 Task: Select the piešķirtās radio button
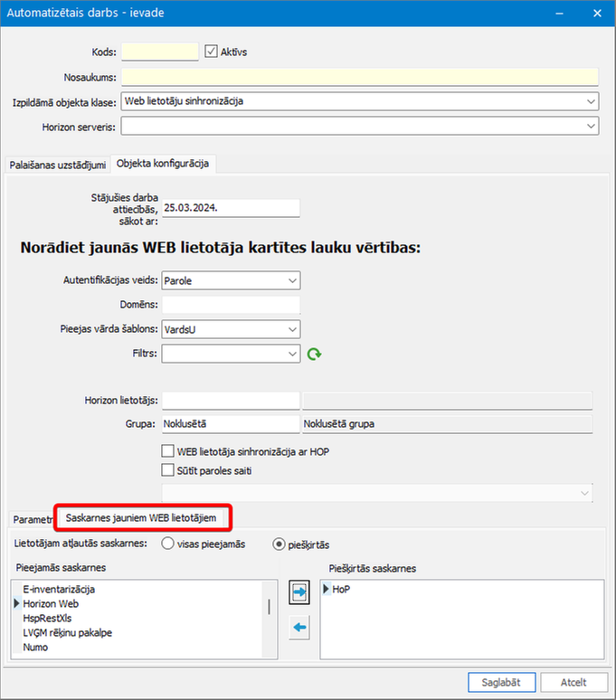coord(279,544)
